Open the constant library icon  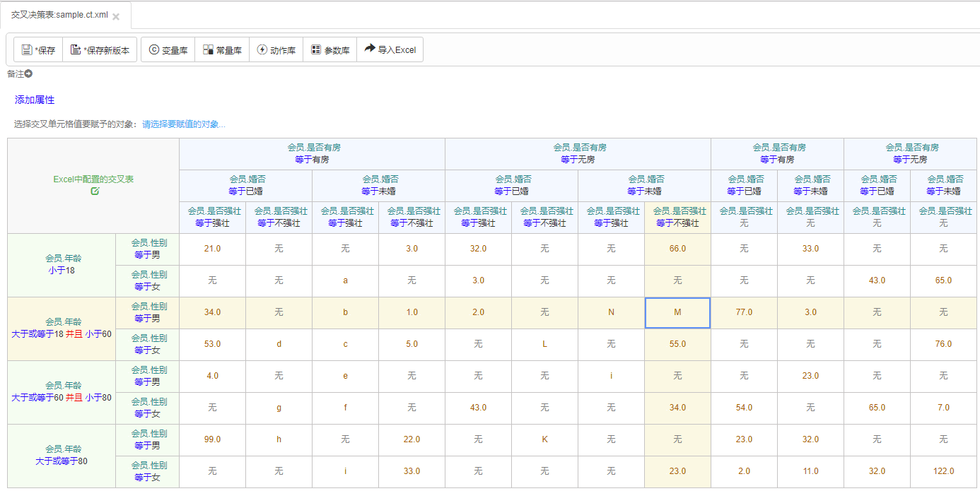point(208,50)
